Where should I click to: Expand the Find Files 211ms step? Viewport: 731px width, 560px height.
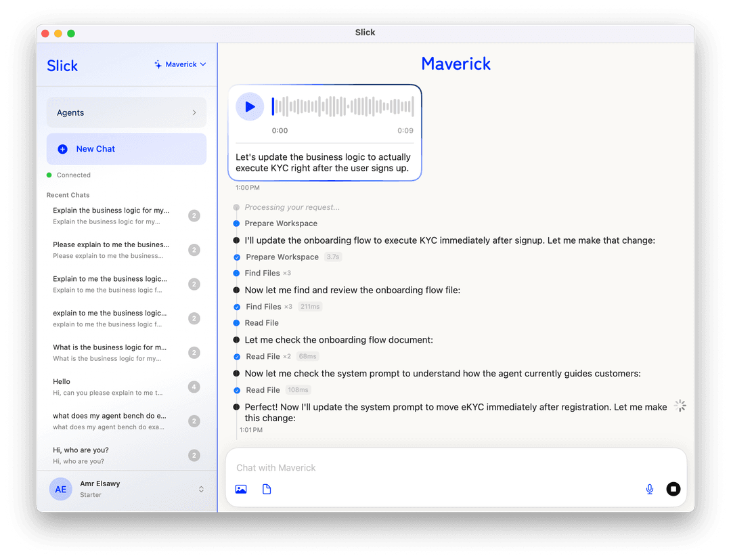pos(278,307)
